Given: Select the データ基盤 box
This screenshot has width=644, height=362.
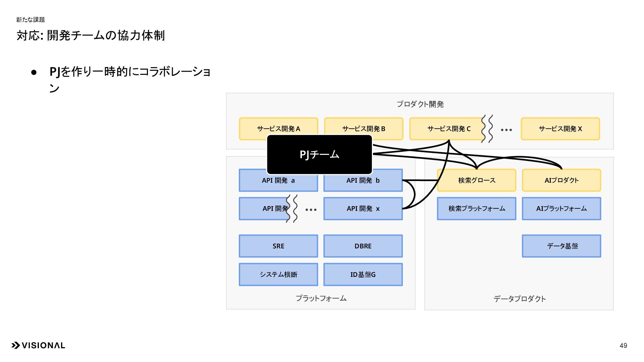Looking at the screenshot, I should pyautogui.click(x=561, y=246).
